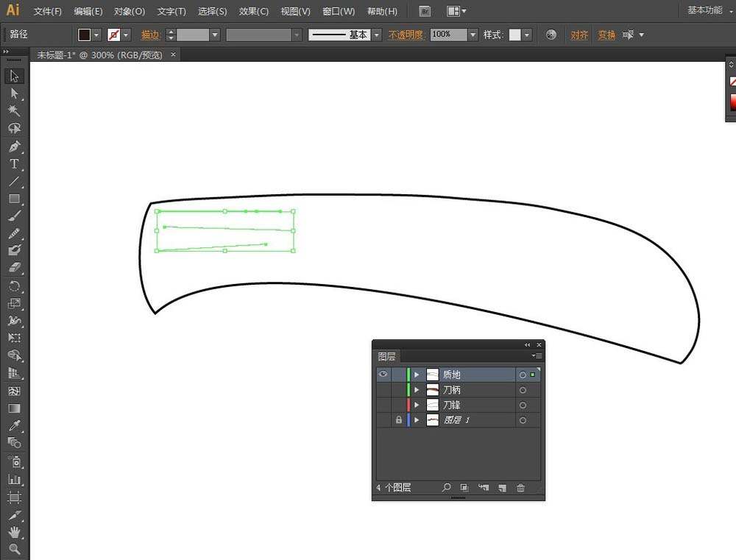The image size is (736, 560).
Task: Click the 描边 stroke panel link
Action: click(151, 35)
